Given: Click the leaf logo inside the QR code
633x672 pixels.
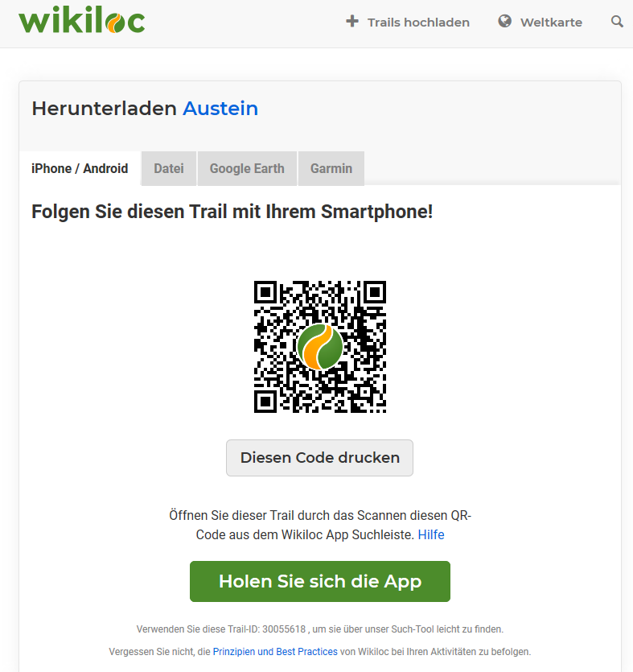Looking at the screenshot, I should (320, 347).
